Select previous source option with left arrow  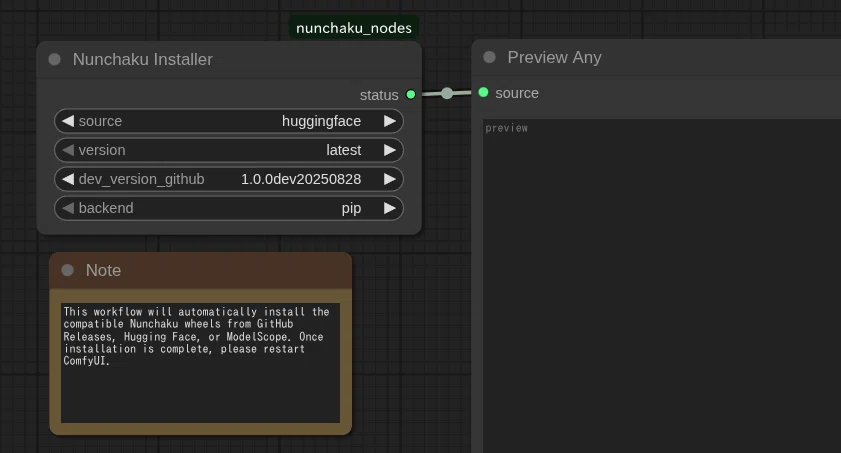[68, 121]
